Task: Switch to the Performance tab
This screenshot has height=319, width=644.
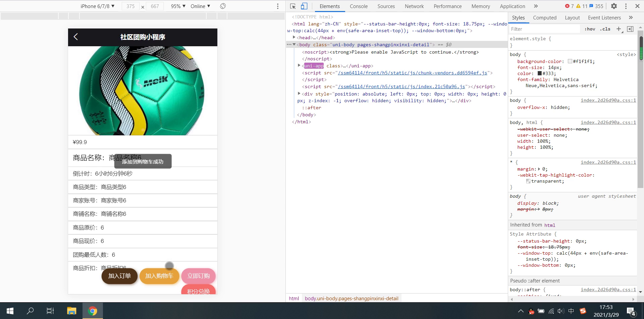Action: (x=447, y=6)
